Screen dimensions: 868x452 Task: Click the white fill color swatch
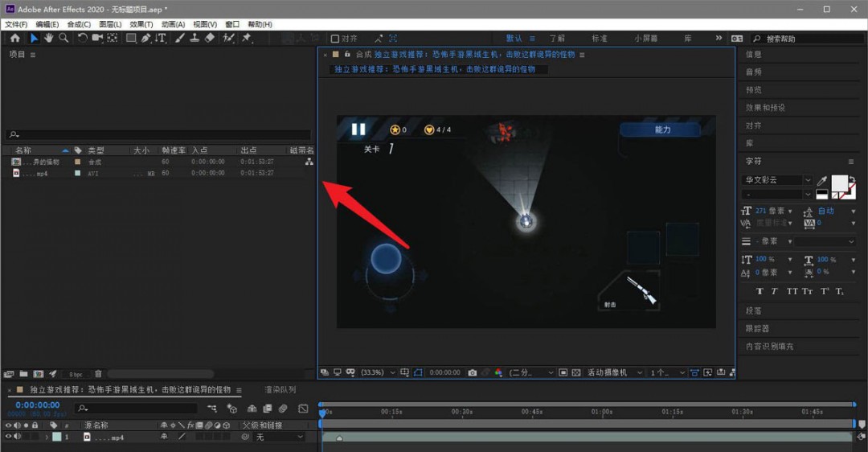point(839,183)
